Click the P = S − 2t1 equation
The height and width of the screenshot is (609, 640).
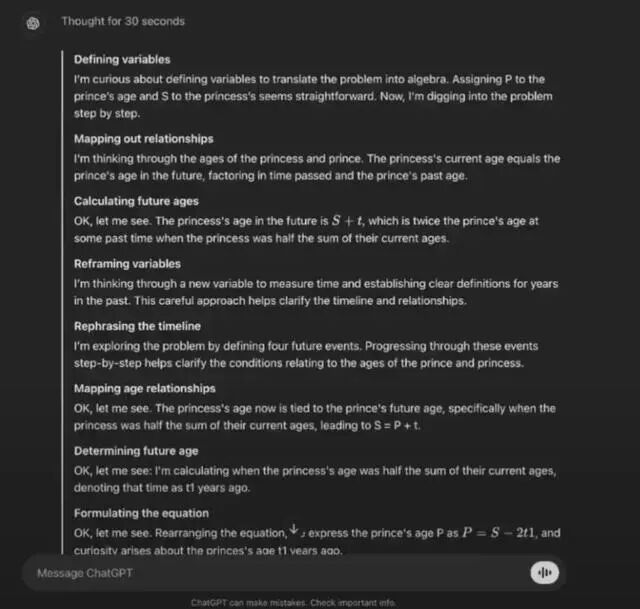pyautogui.click(x=498, y=533)
